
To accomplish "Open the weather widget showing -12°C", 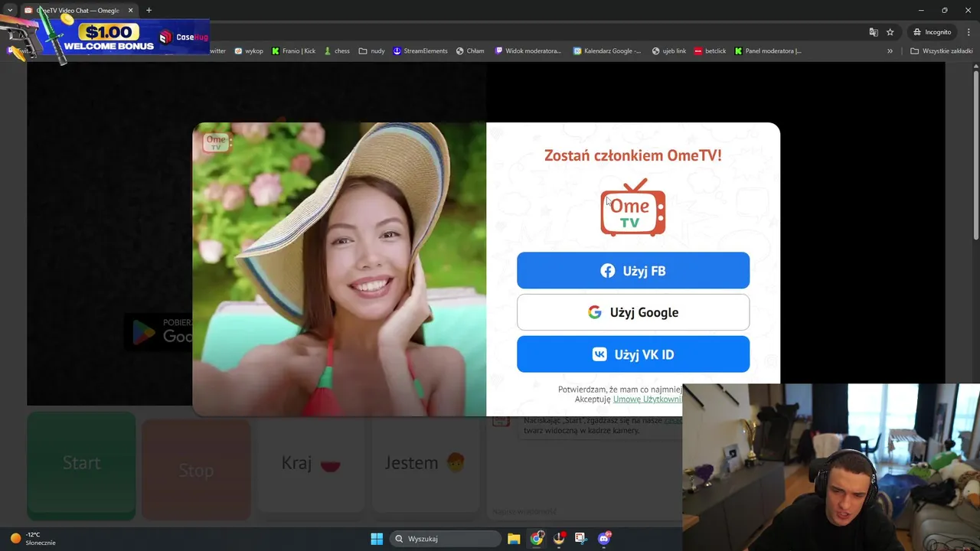I will (x=32, y=539).
